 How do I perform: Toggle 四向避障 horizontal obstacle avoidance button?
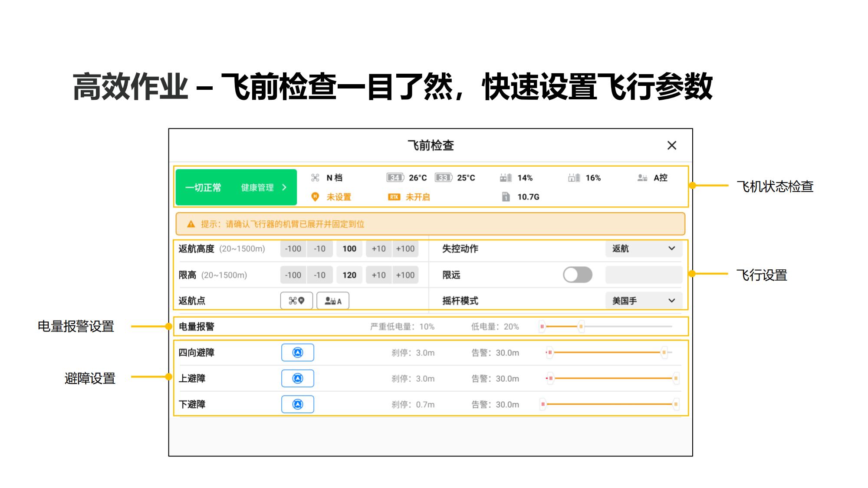click(298, 353)
